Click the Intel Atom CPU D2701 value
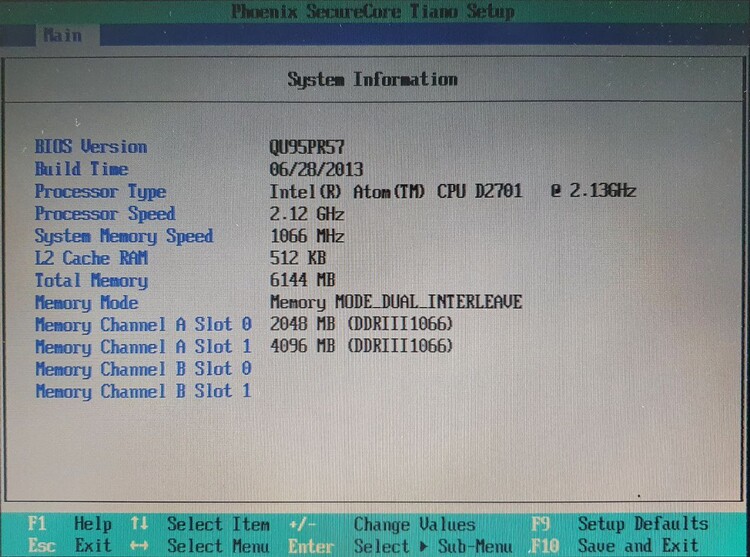The height and width of the screenshot is (557, 750). click(x=452, y=191)
